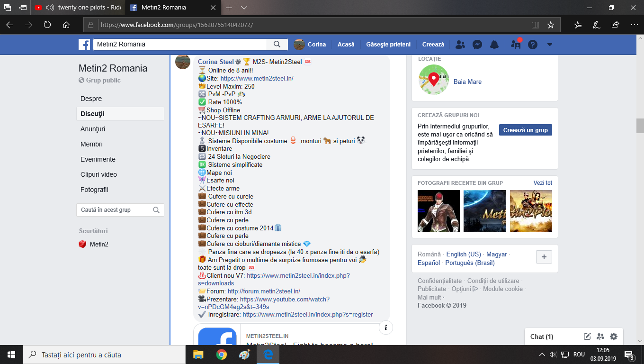Click the Windows Start button
644x364 pixels.
(x=11, y=355)
